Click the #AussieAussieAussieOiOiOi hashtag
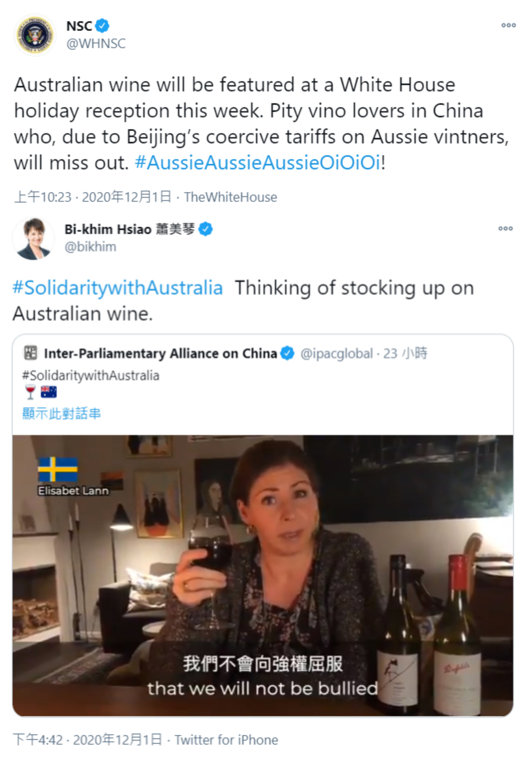This screenshot has width=532, height=758. tap(258, 163)
